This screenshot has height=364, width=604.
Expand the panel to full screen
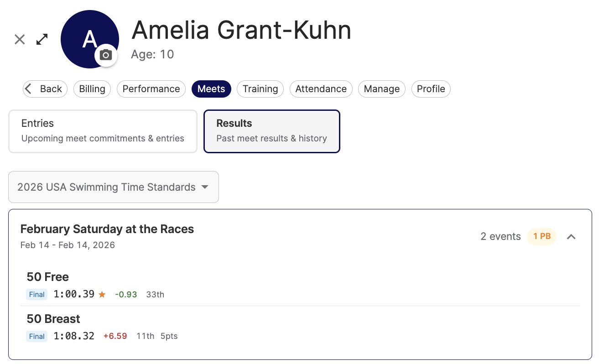[x=42, y=40]
